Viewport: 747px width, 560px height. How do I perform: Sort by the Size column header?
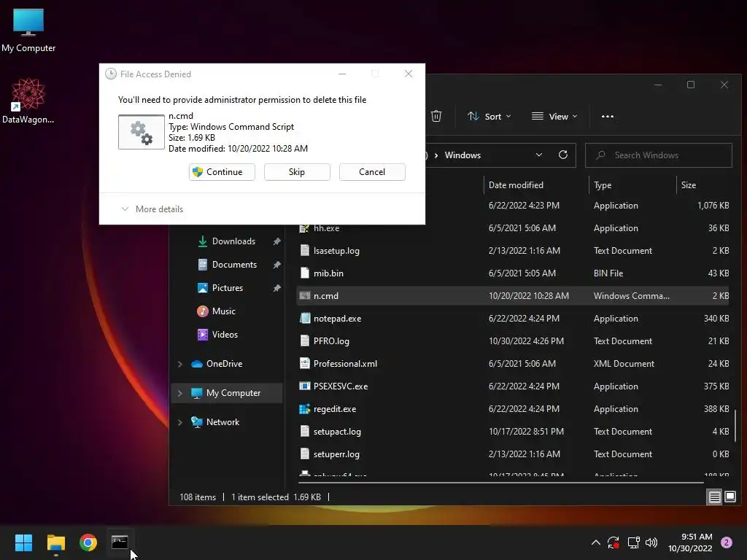point(689,184)
